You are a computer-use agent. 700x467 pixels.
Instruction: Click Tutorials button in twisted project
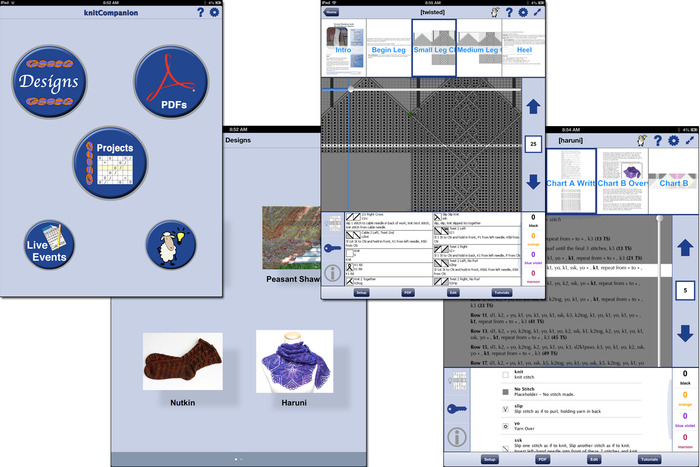tap(502, 292)
